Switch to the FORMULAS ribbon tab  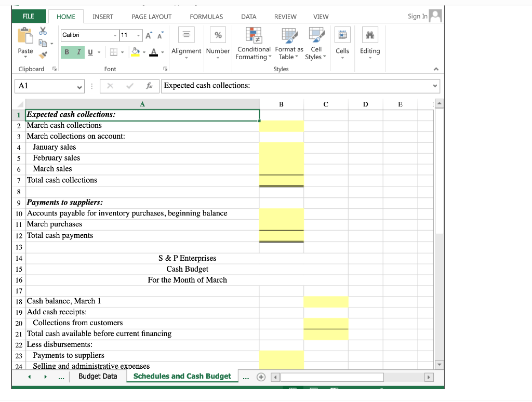[x=206, y=16]
